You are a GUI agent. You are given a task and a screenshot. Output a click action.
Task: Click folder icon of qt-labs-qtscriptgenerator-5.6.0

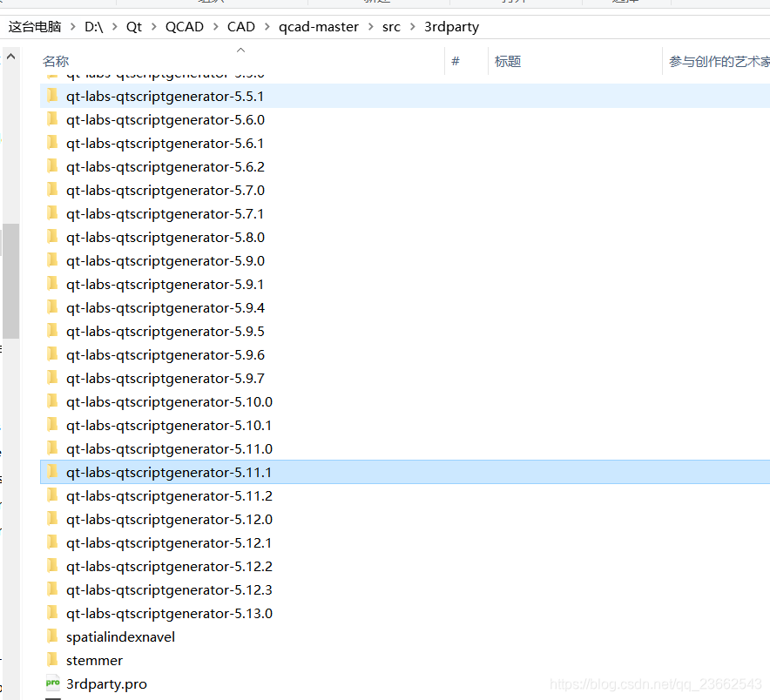click(x=52, y=118)
